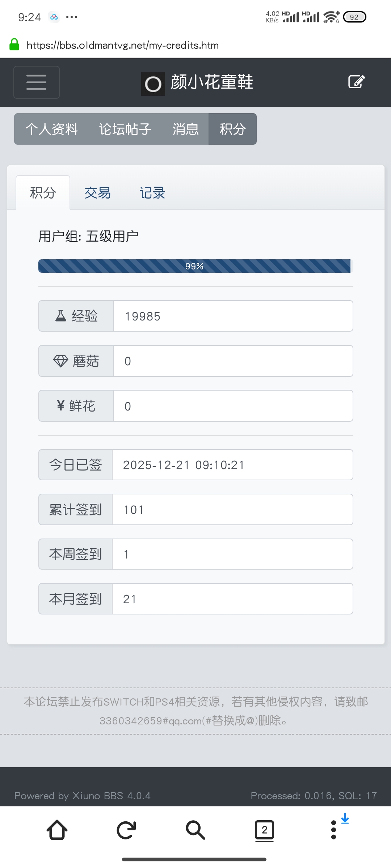Click the ¥ icon next to 鲜花
Image resolution: width=391 pixels, height=868 pixels.
pos(60,405)
